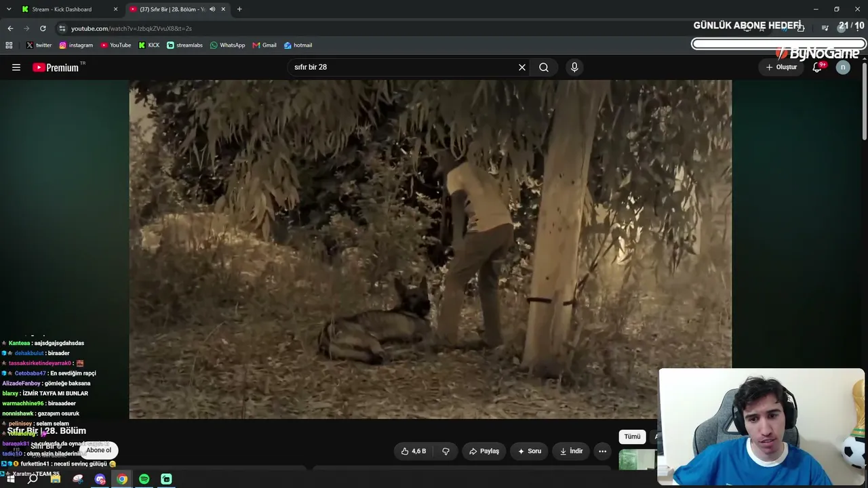This screenshot has height=488, width=868.
Task: Switch to Chrome in the taskbar
Action: tap(122, 479)
